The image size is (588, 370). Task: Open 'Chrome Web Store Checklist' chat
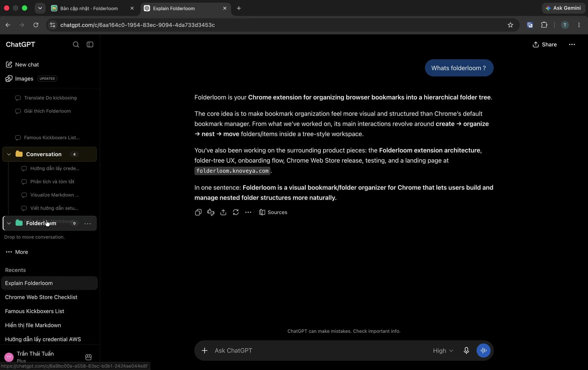pyautogui.click(x=49, y=297)
